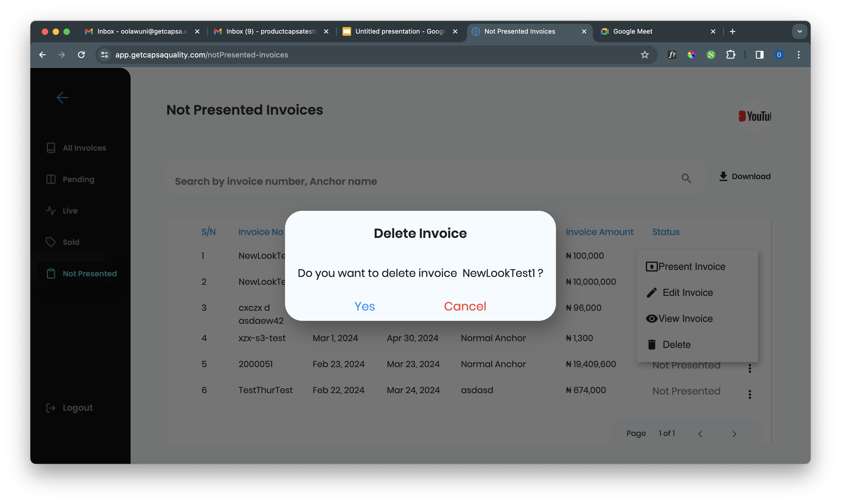Click the browser forward button

tap(62, 55)
